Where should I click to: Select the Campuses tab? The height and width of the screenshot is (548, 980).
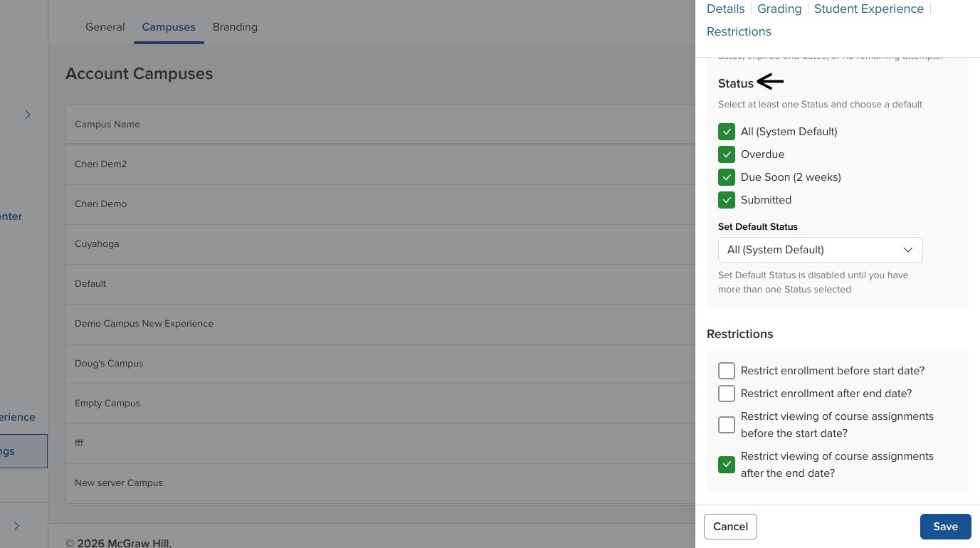[169, 27]
